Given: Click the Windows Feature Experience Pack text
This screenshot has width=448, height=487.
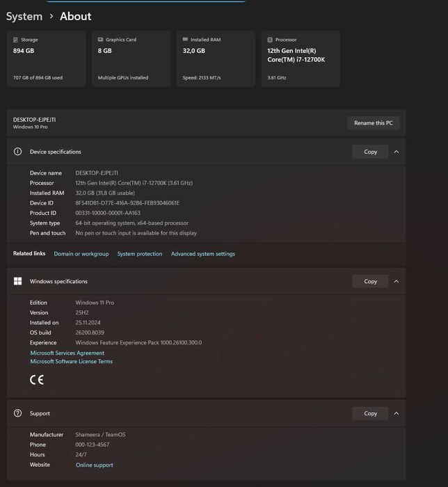Looking at the screenshot, I should (138, 342).
